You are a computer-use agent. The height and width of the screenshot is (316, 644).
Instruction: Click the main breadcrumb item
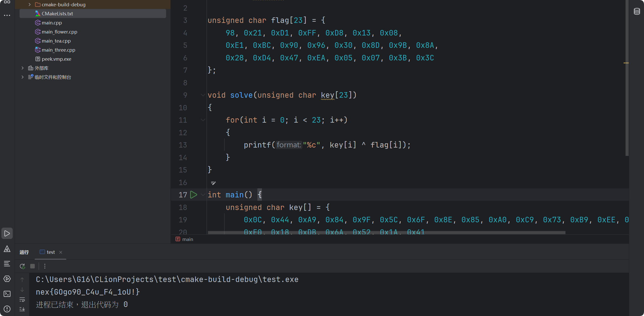click(x=187, y=239)
